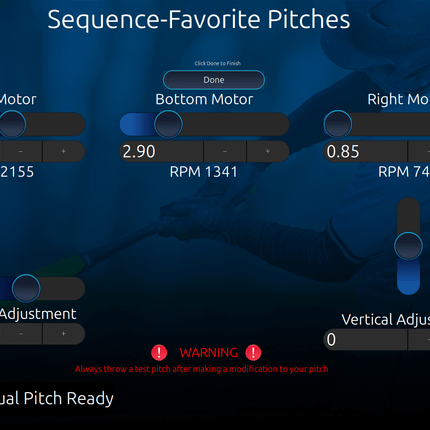
Task: Click the left red warning exclamation icon
Action: (x=159, y=353)
